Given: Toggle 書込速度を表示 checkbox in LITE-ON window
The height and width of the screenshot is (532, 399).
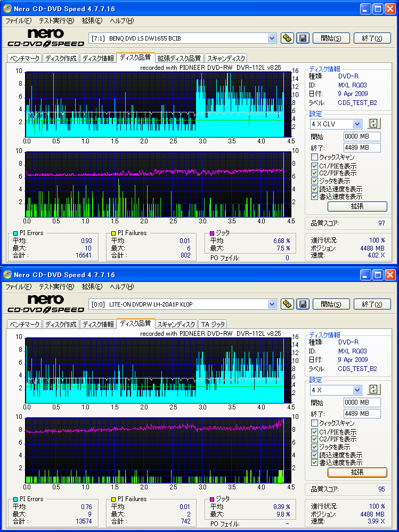Looking at the screenshot, I should click(x=314, y=463).
